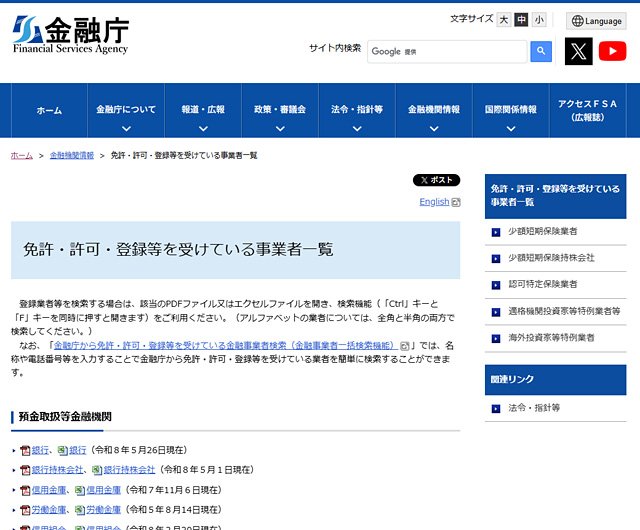
Task: Set font size to 中 (medium)
Action: point(521,20)
